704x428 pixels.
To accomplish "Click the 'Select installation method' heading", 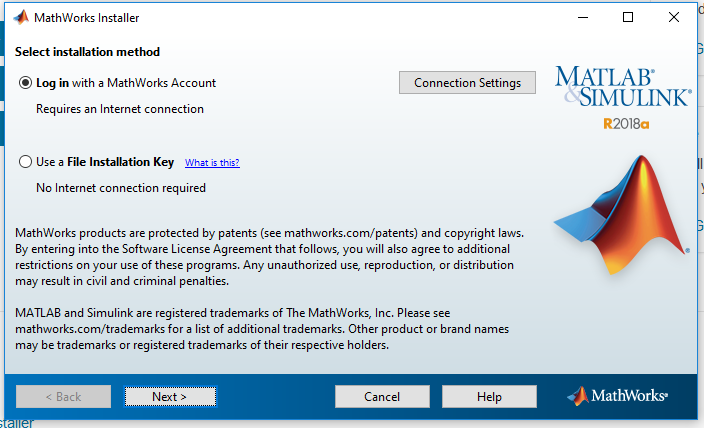I will 87,52.
